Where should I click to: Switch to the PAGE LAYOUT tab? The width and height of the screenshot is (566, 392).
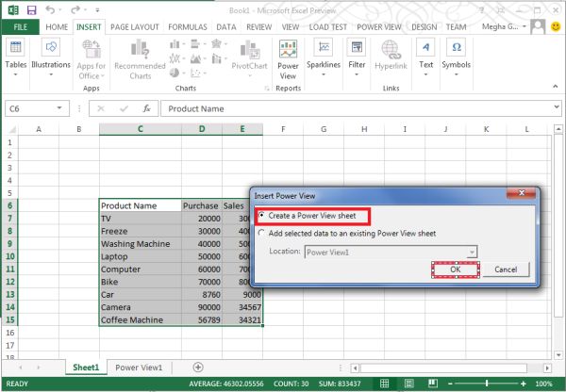(x=135, y=27)
